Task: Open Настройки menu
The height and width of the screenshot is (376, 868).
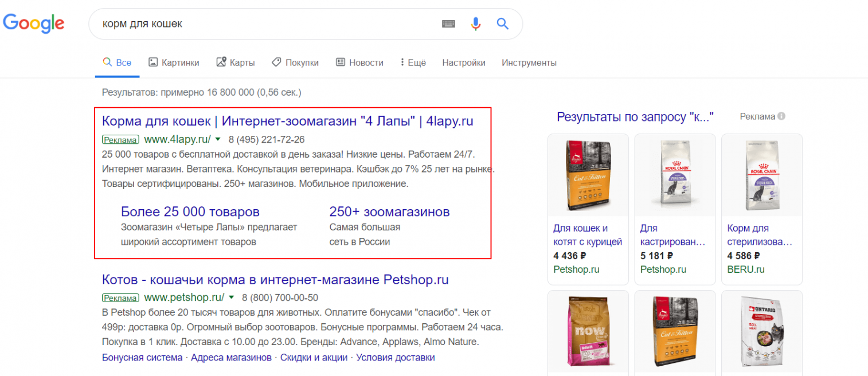Action: pyautogui.click(x=464, y=62)
